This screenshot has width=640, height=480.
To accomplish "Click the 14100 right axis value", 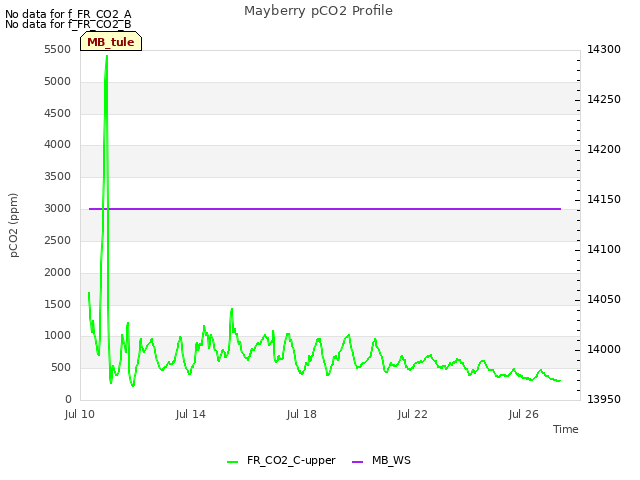I will coord(604,249).
